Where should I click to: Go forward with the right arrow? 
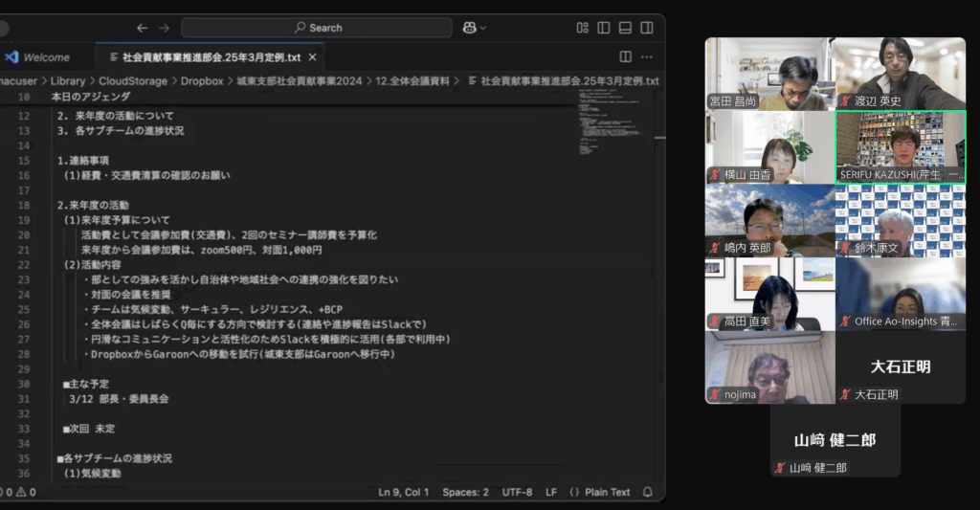[164, 28]
